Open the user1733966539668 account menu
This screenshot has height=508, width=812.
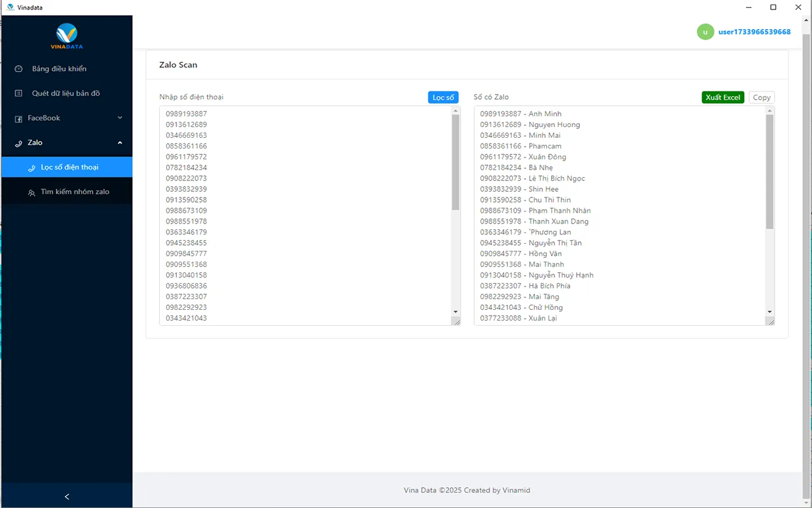[x=754, y=32]
